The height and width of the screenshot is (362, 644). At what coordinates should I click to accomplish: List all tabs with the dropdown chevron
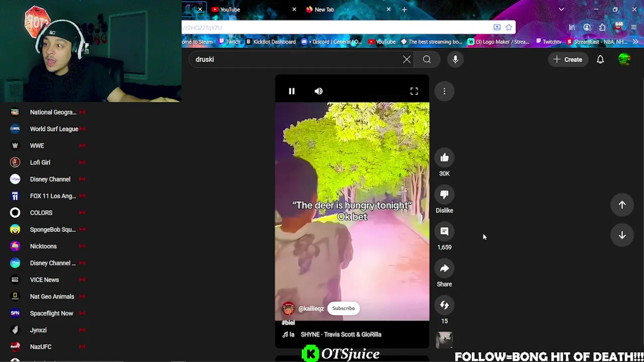(x=561, y=10)
